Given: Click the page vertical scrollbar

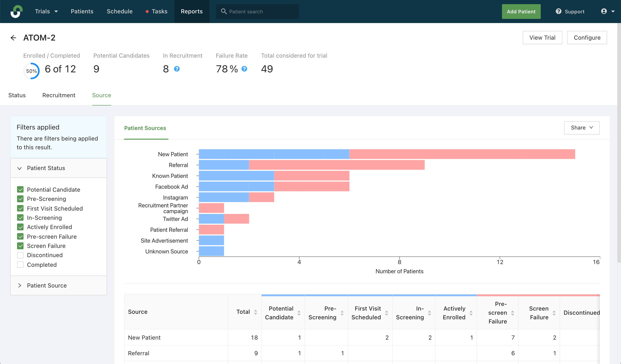Looking at the screenshot, I should [619, 143].
